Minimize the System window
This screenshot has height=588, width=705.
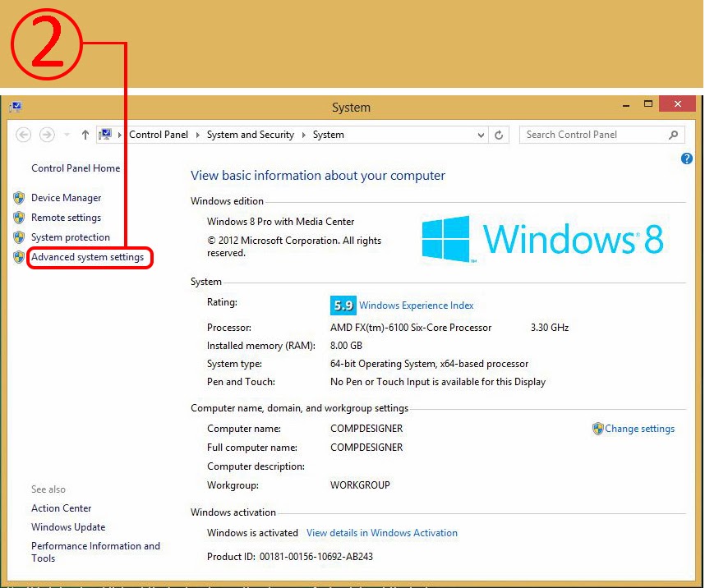point(626,105)
